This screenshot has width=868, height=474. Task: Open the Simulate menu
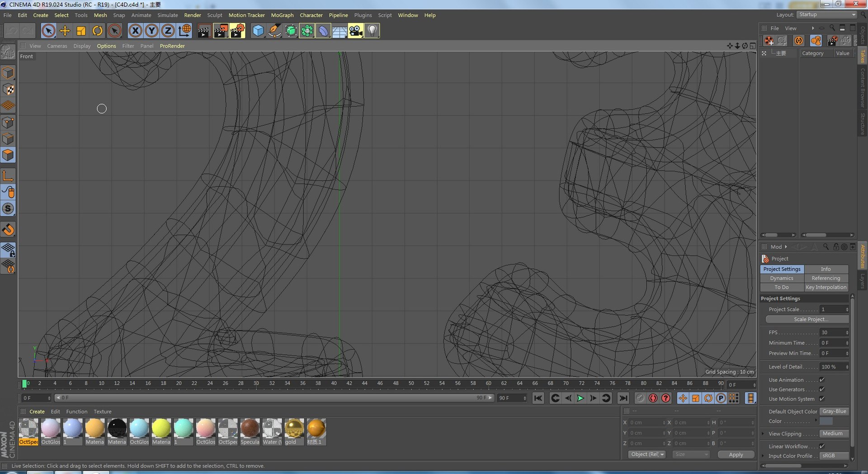coord(167,15)
